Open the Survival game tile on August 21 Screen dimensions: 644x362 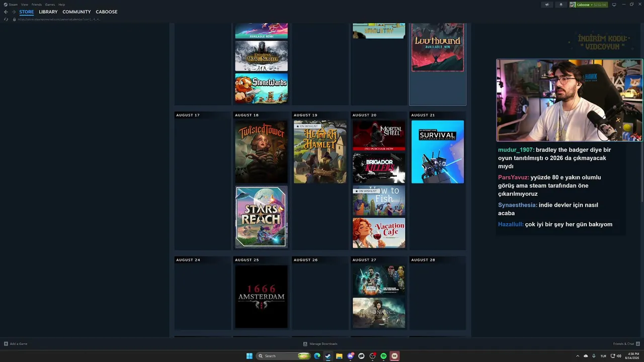[x=438, y=152]
